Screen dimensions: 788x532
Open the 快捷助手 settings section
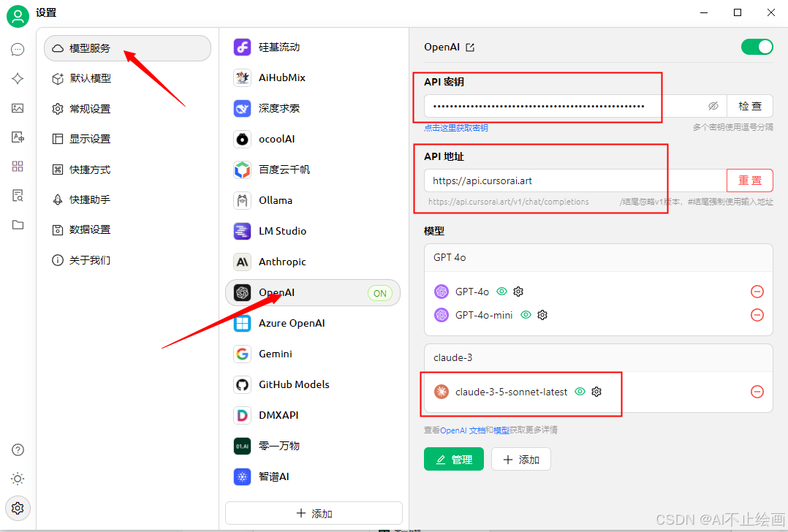coord(128,200)
